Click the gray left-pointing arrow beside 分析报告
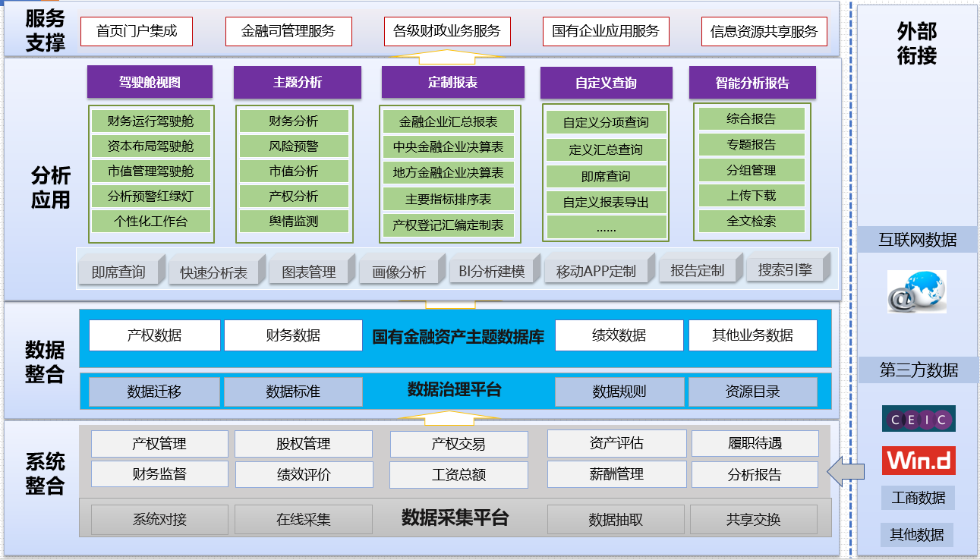 coord(845,472)
